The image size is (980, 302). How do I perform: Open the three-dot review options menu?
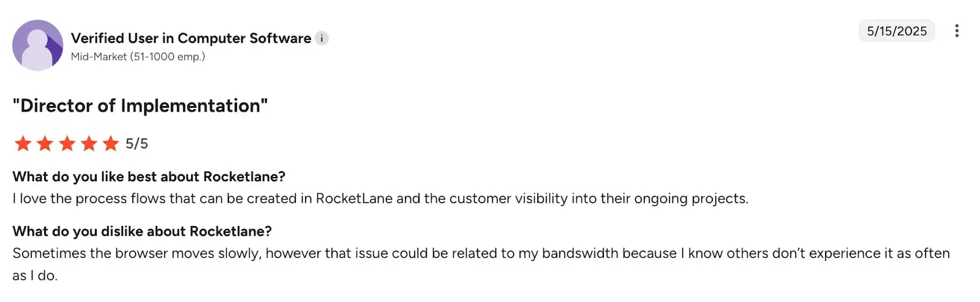[x=956, y=31]
